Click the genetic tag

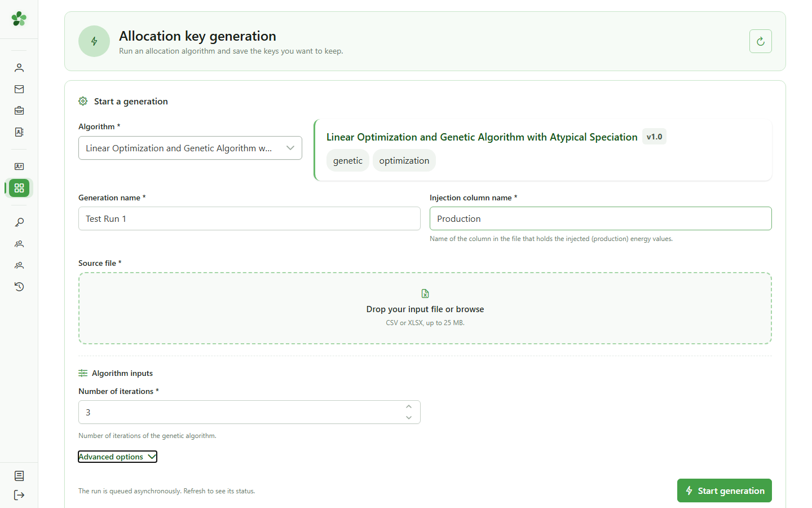coord(348,160)
